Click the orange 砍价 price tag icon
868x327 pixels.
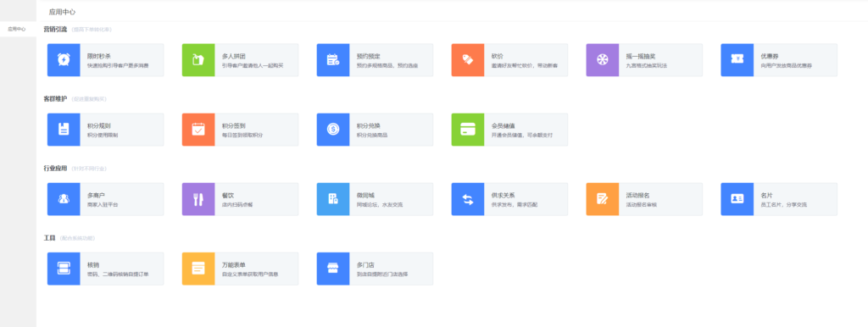(468, 60)
